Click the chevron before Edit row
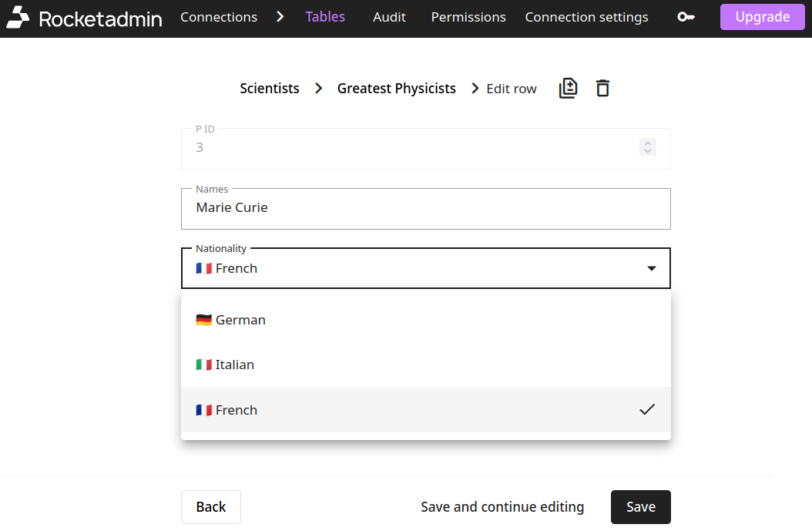Image resolution: width=812 pixels, height=531 pixels. coord(475,89)
